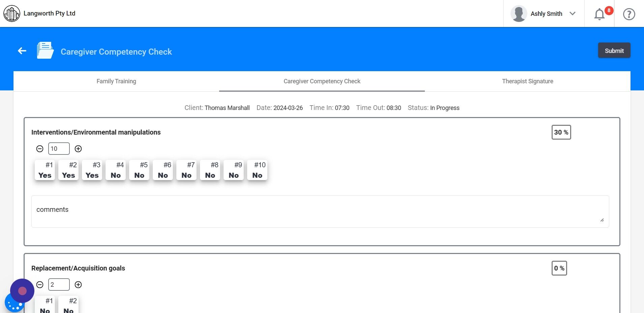Viewport: 644px width, 313px height.
Task: Click the plus icon under Replacement/Acquisition goals
Action: (78, 284)
